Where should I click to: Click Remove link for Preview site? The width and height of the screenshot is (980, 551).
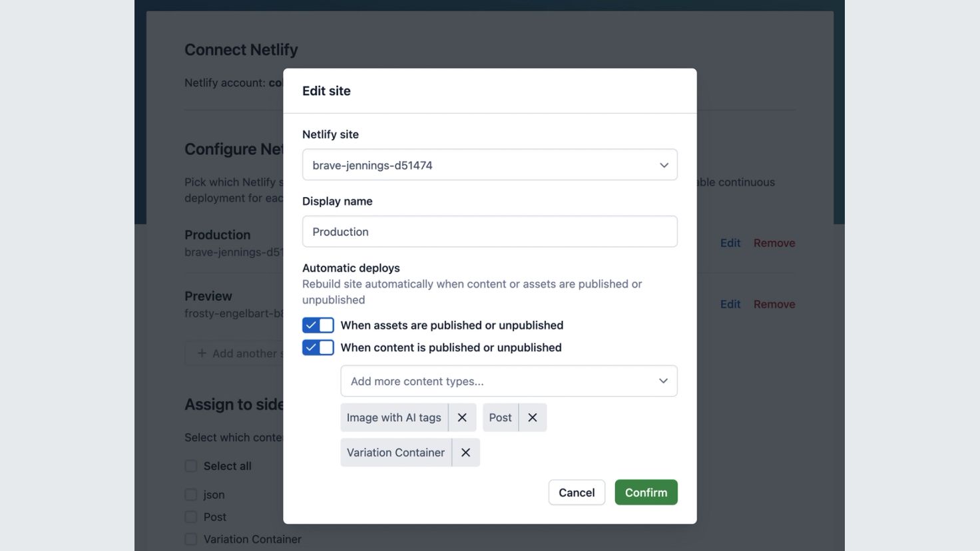(x=774, y=304)
